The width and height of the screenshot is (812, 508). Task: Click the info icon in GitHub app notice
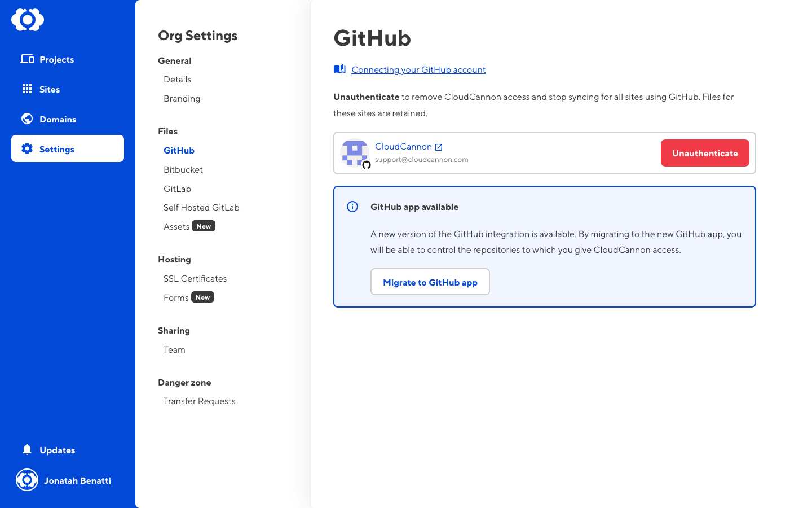coord(352,207)
